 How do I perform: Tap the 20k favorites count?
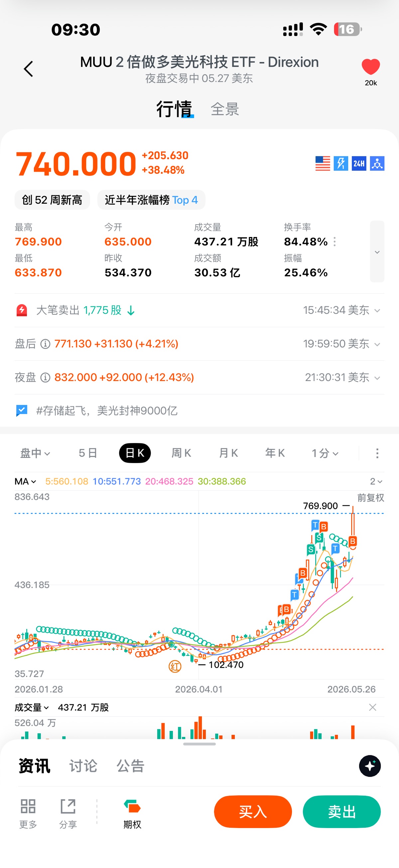point(371,83)
